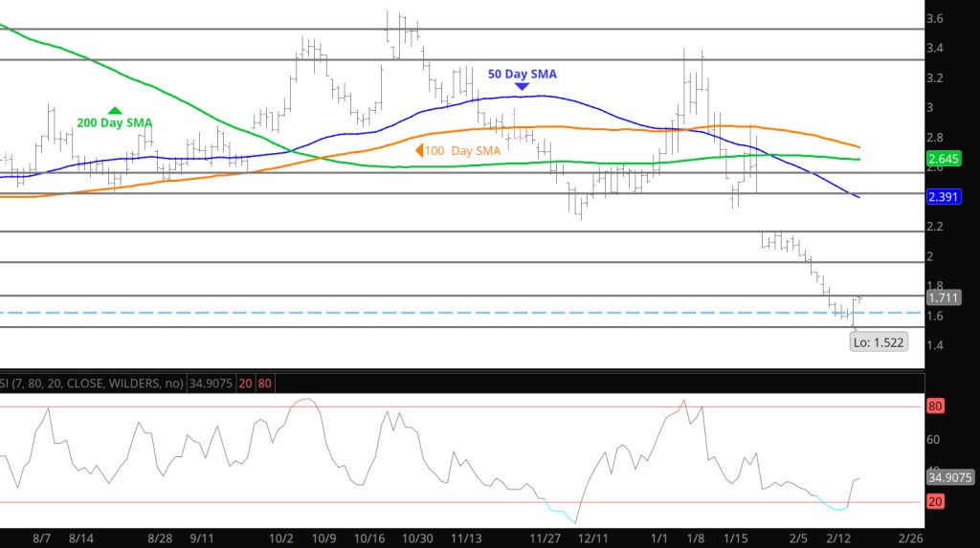980x548 pixels.
Task: Select the 50 Day SMA text label
Action: pyautogui.click(x=522, y=74)
